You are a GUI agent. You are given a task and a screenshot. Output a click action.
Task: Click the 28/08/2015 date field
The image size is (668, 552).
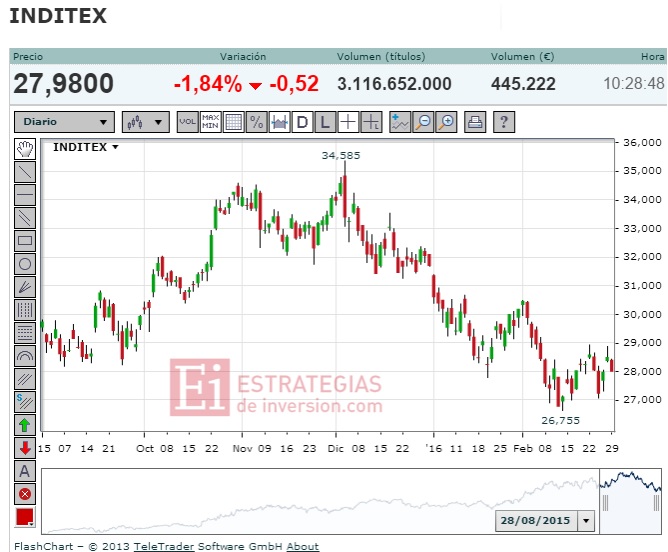point(536,520)
